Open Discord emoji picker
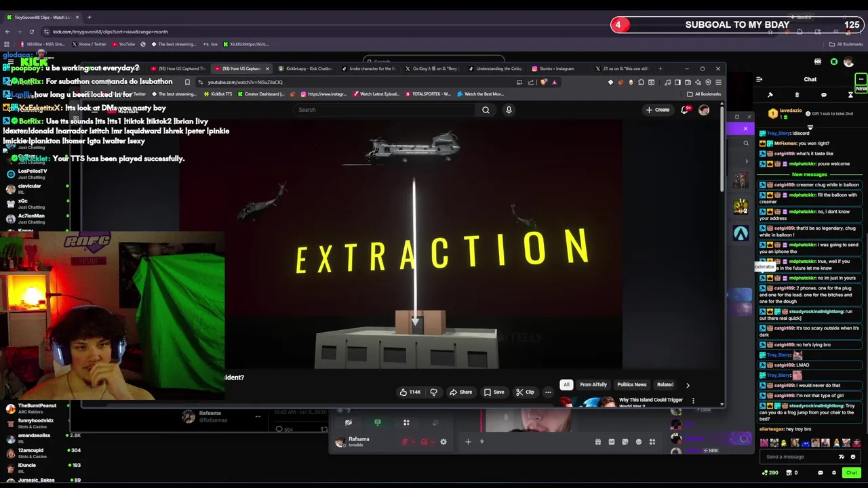The height and width of the screenshot is (488, 868). tap(639, 442)
